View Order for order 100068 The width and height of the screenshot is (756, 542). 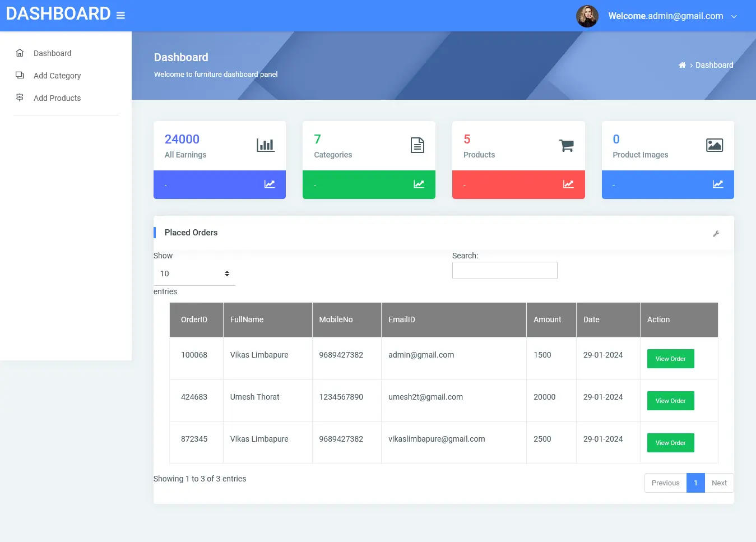click(670, 359)
